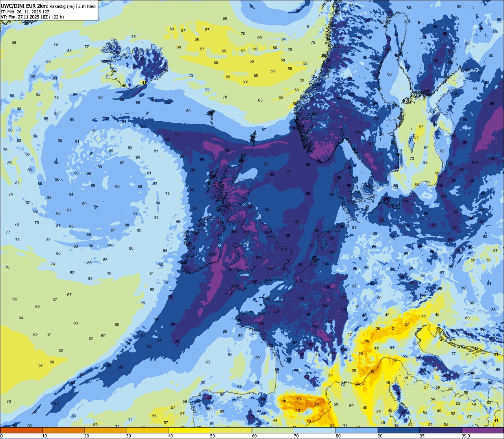Viewport: 504px width, 439px height.
Task: Click the 'UWC/DINI EUR 2km' title text
Action: point(24,6)
